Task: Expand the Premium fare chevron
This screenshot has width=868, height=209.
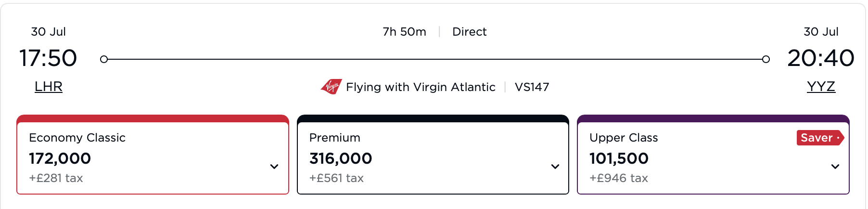Action: point(555,167)
